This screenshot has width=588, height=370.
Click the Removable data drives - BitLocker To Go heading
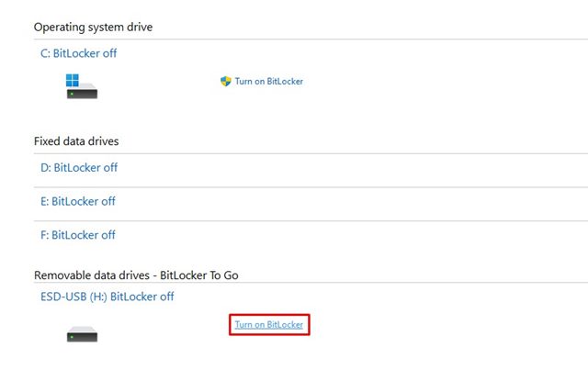pyautogui.click(x=136, y=275)
